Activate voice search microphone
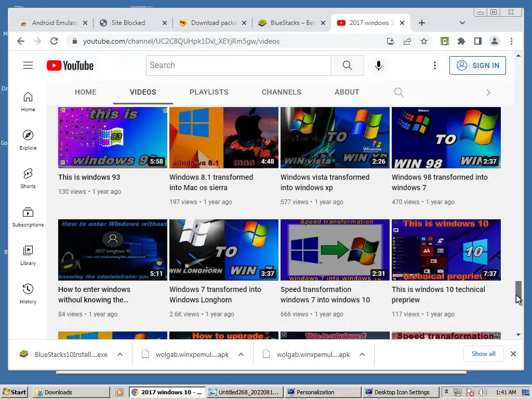532x399 pixels. pos(379,65)
